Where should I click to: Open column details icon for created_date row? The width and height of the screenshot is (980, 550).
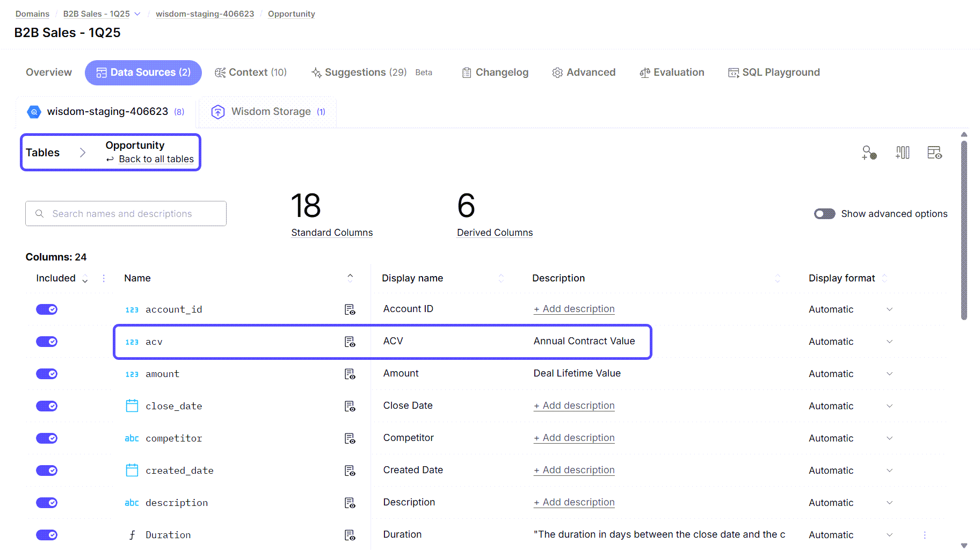pos(350,471)
